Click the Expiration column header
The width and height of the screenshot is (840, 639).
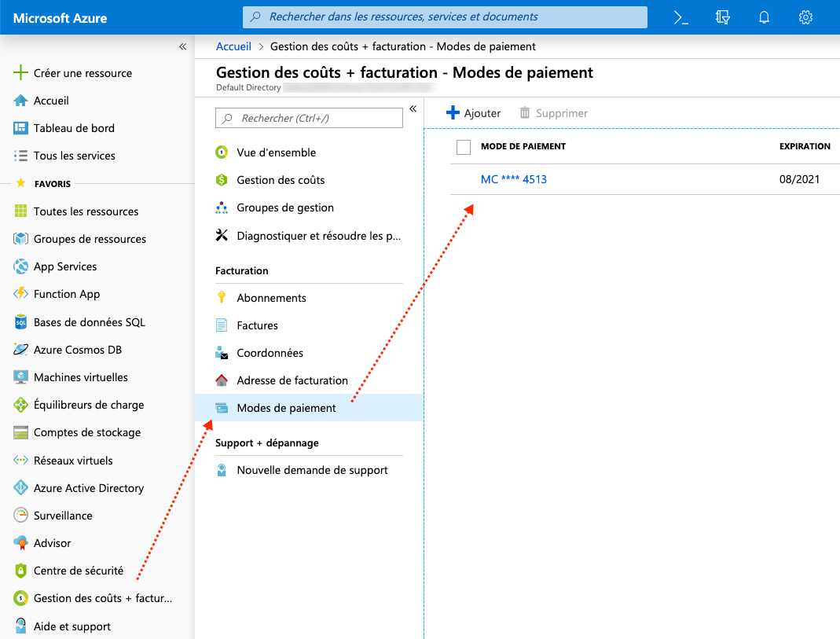point(805,146)
